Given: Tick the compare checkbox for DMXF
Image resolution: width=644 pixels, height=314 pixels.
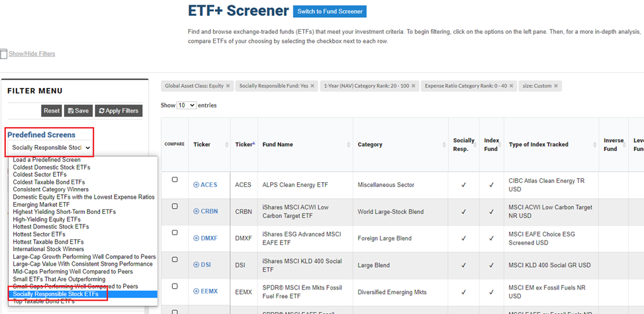Looking at the screenshot, I should coord(175,233).
